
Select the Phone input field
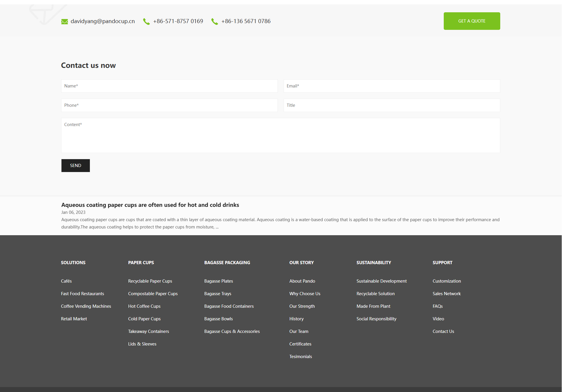click(x=169, y=105)
